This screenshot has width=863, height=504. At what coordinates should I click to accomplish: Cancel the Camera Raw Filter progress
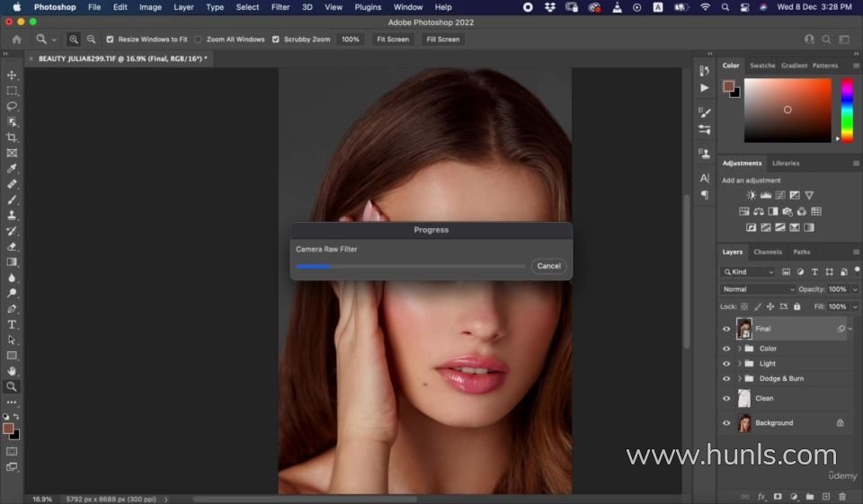548,266
